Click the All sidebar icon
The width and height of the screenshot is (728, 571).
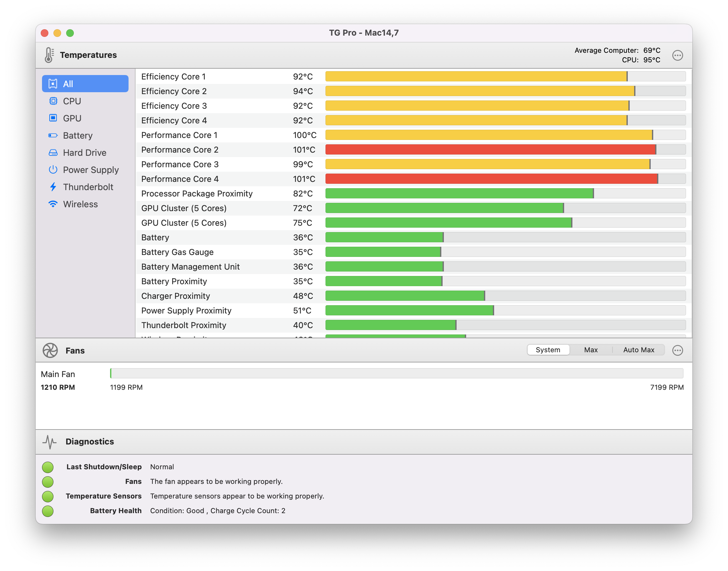(53, 84)
